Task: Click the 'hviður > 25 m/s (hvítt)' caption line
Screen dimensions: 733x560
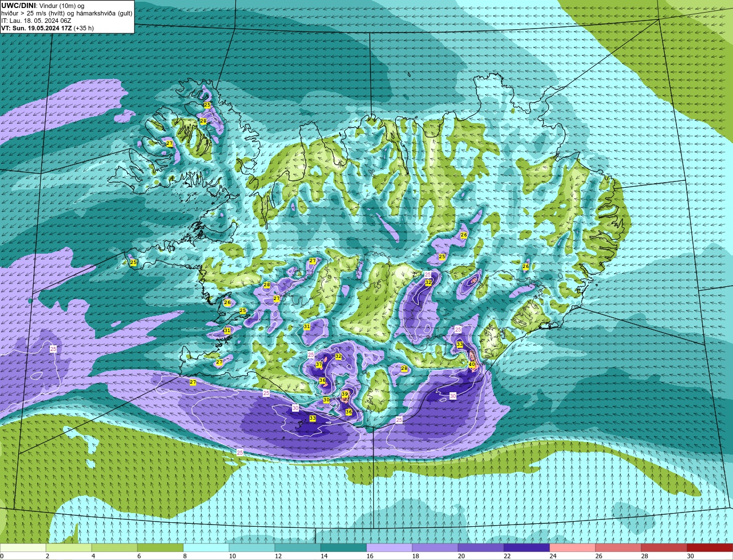Action: tap(67, 13)
